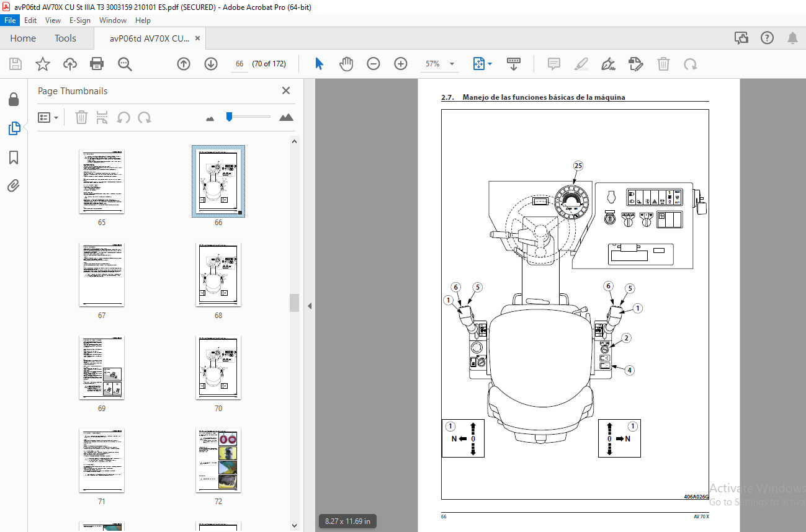
Task: Open the Help menu
Action: point(143,20)
